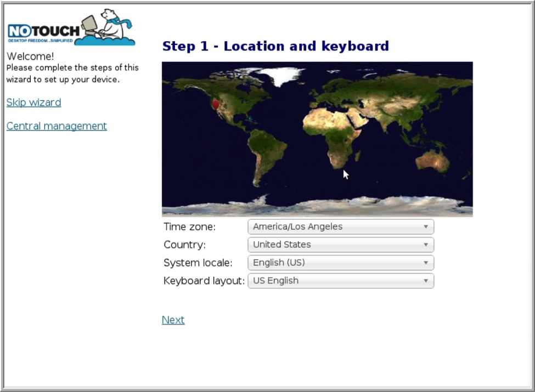Click the "Welcome!" text
Screen dimensions: 535x392
(x=30, y=56)
